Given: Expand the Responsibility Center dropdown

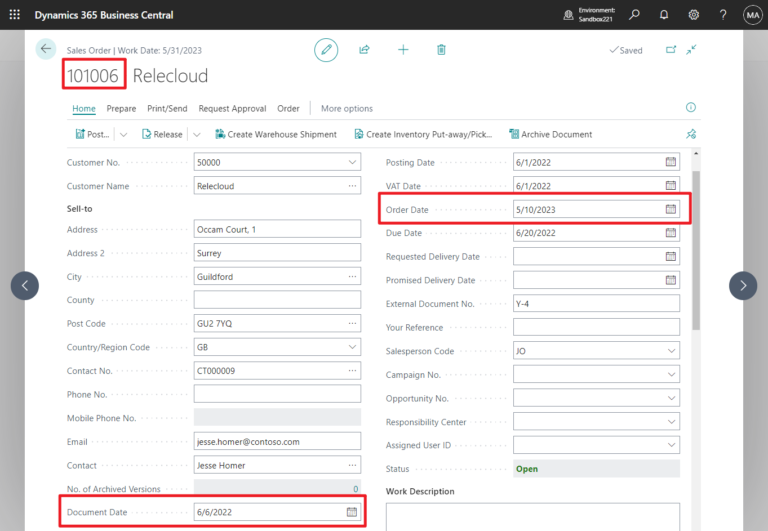Looking at the screenshot, I should (671, 421).
